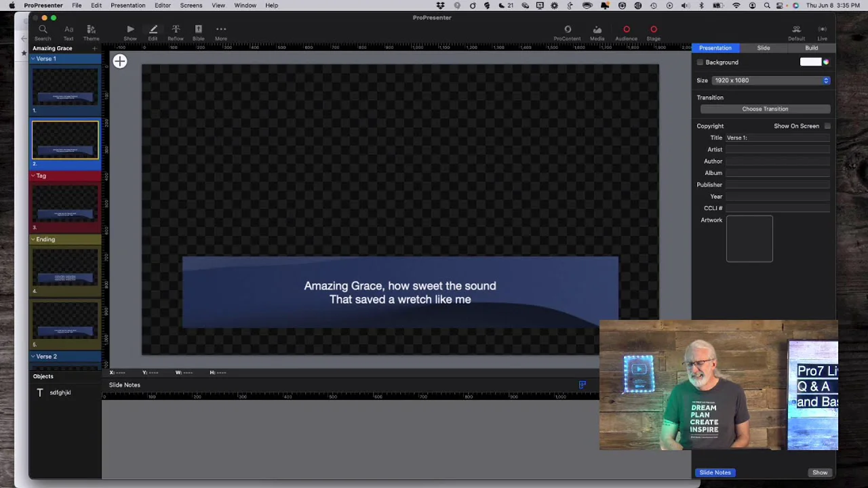Open the ProContent library
Viewport: 868px width, 488px height.
[567, 32]
